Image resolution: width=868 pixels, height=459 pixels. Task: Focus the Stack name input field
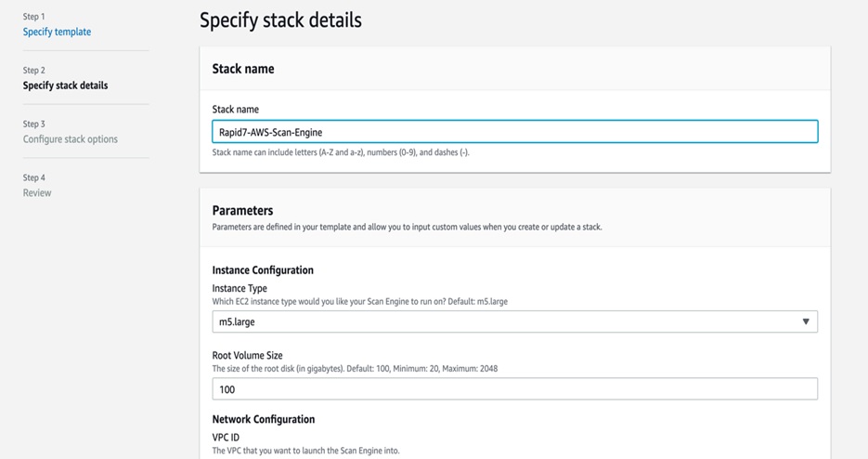515,132
